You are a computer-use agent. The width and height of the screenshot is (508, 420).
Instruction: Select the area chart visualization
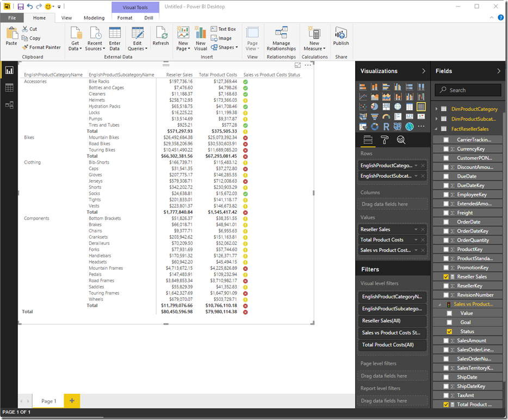point(375,97)
